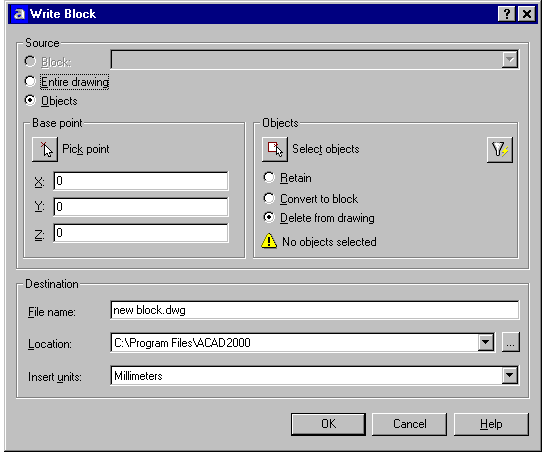546x454 pixels.
Task: Expand the Insert units dropdown arrow
Action: 509,375
